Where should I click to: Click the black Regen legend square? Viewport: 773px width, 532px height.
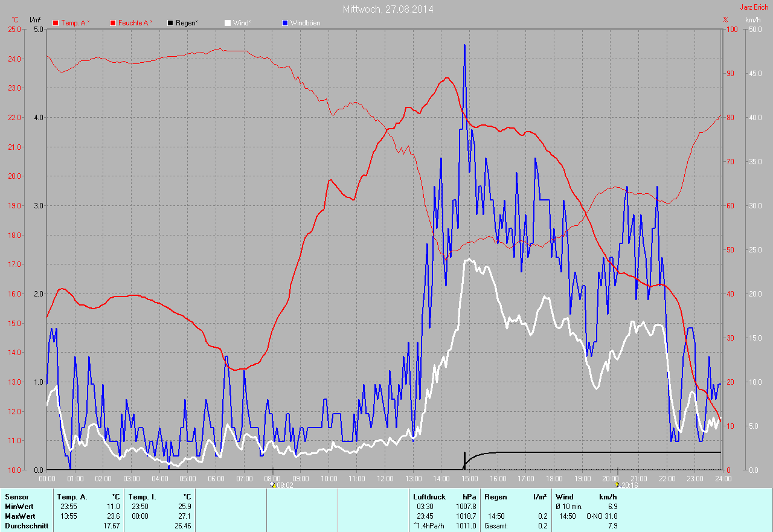pyautogui.click(x=170, y=23)
